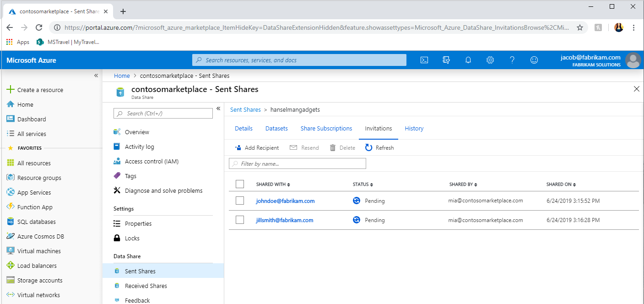Switch to the Datasets tab
The height and width of the screenshot is (304, 644).
276,129
